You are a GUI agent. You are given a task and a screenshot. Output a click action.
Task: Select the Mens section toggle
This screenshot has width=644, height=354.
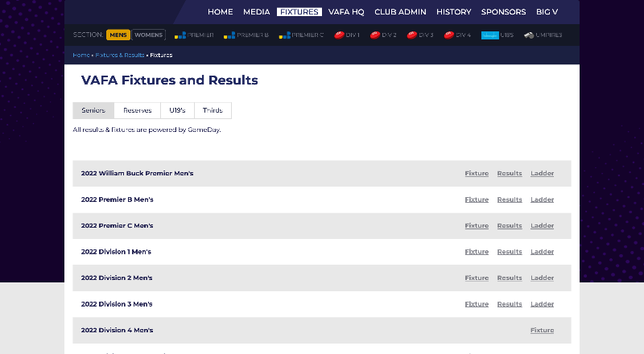pos(118,35)
